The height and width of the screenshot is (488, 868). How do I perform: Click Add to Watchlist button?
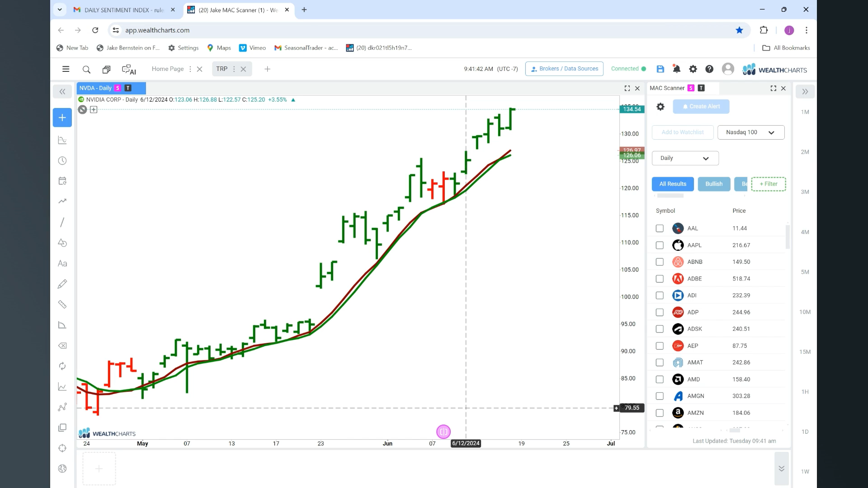click(x=683, y=132)
